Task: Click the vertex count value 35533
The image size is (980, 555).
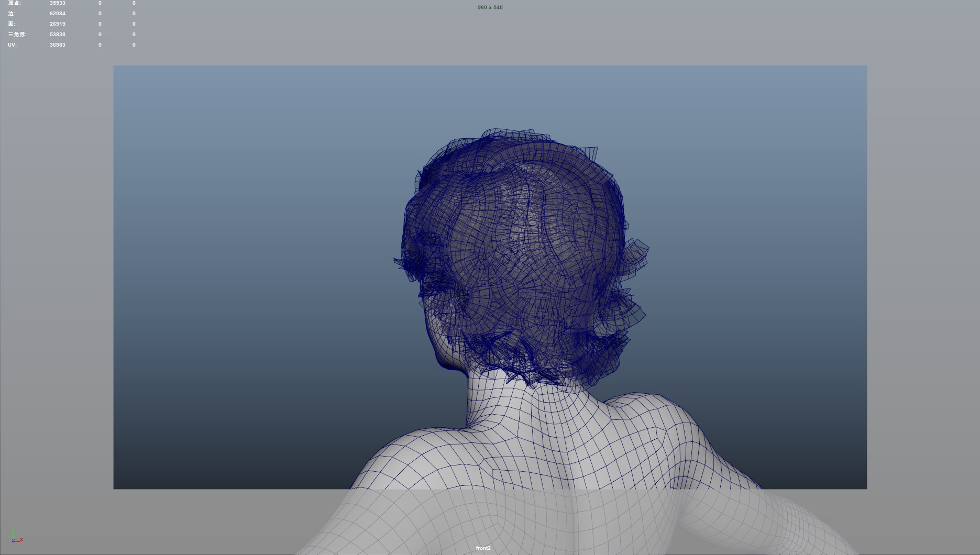Action: [x=58, y=3]
